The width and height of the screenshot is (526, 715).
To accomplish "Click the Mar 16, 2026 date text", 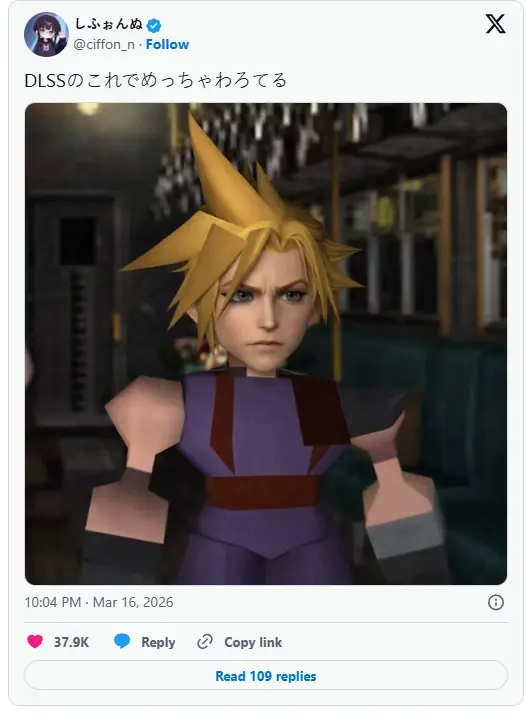I will click(133, 602).
